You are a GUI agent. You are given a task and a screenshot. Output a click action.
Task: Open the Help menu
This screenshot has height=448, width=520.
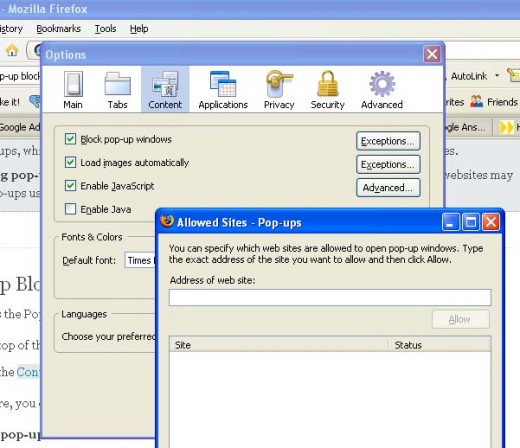(139, 29)
